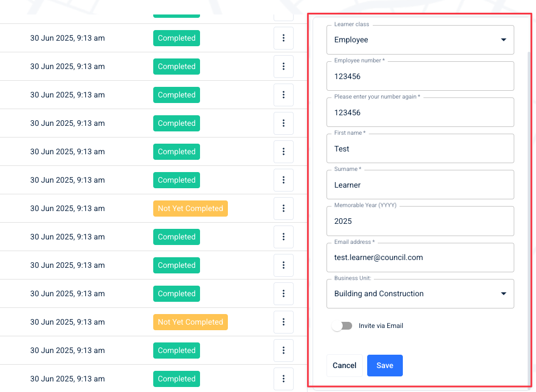Open the actions menu for the first Completed row
Viewport: 536px width, 392px height.
point(284,38)
